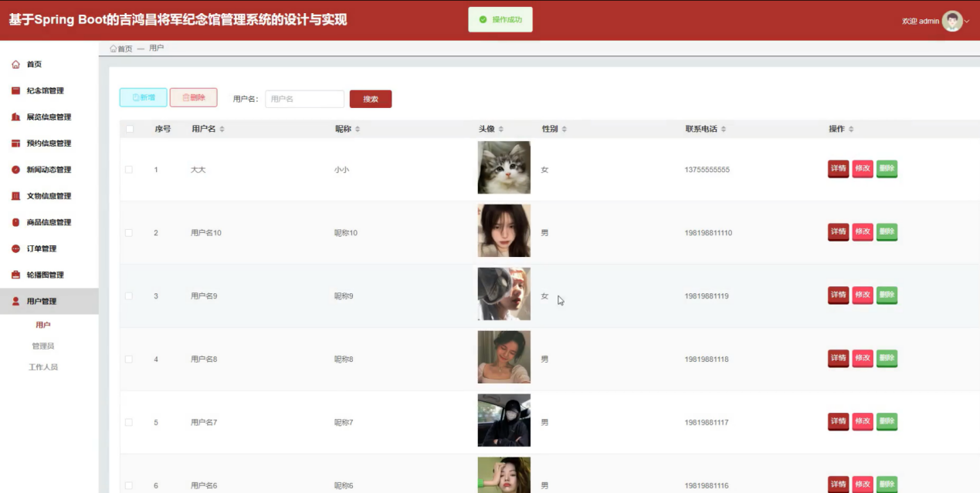Open 文物信息管理 menu
The image size is (980, 493).
49,196
